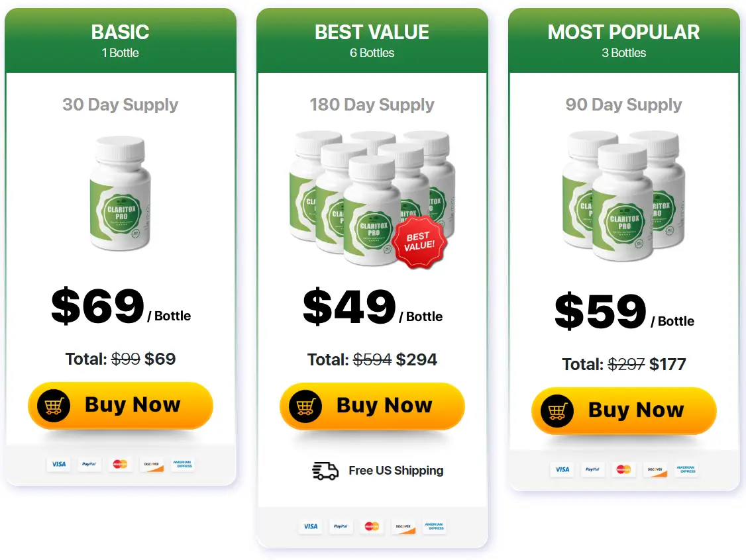Click Buy Now in the Most Popular plan

click(x=624, y=410)
